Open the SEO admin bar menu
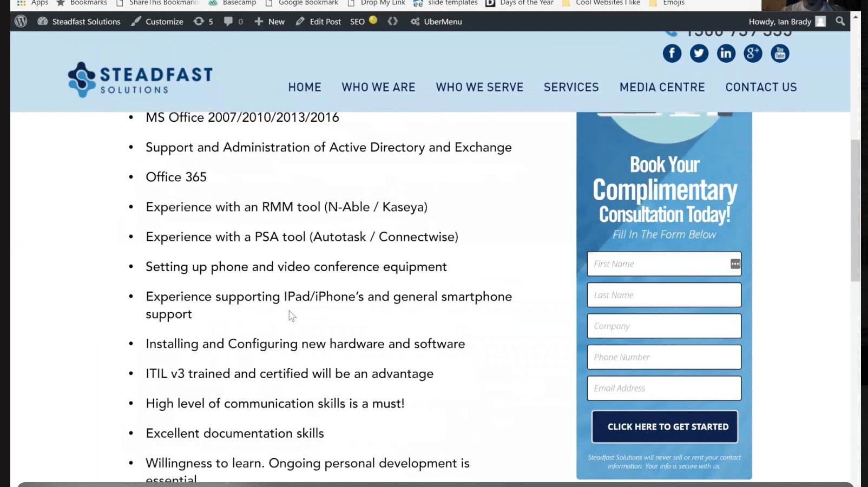 click(x=363, y=21)
